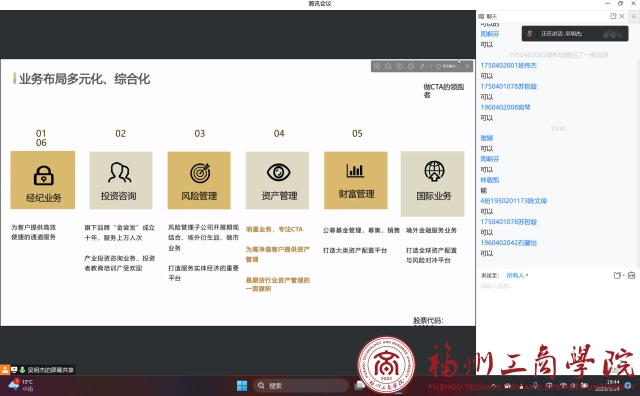The height and width of the screenshot is (396, 640).
Task: Click the 资产管理 eye tile
Action: (277, 180)
